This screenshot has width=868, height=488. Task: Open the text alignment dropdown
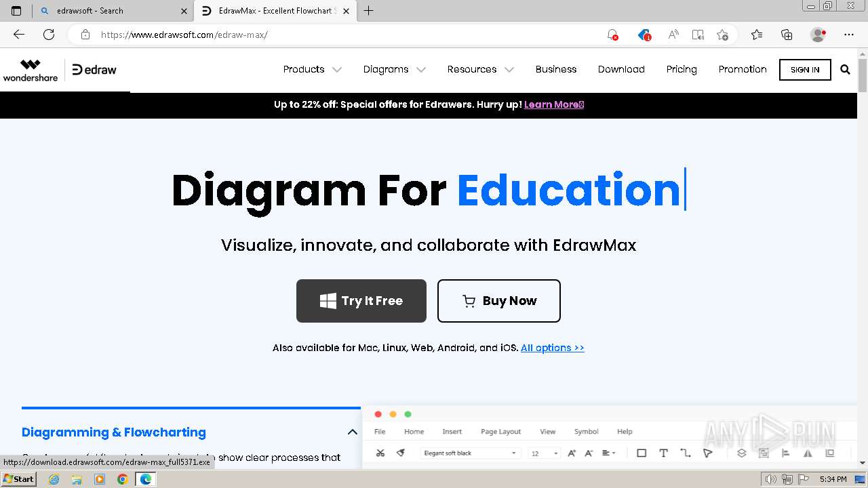[608, 453]
